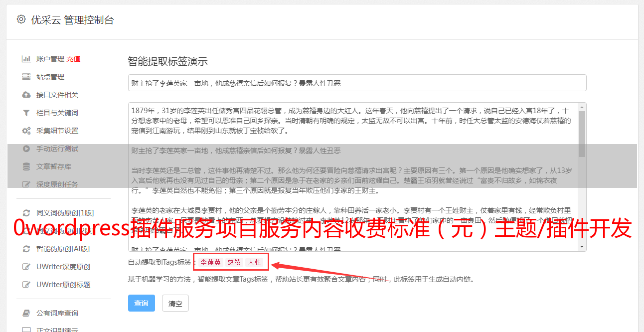The height and width of the screenshot is (332, 644).
Task: Open 手动运行测试 menu item
Action: 57,149
